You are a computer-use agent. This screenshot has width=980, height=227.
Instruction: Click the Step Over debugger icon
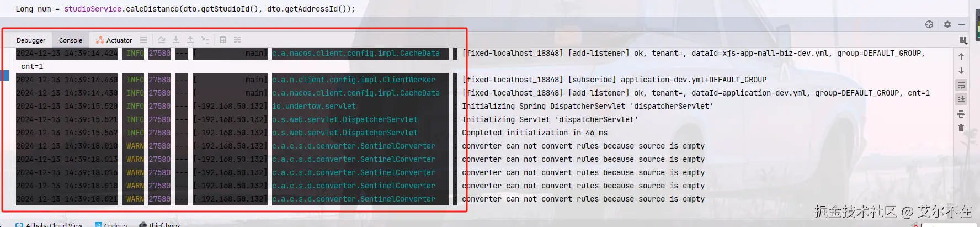pyautogui.click(x=162, y=40)
